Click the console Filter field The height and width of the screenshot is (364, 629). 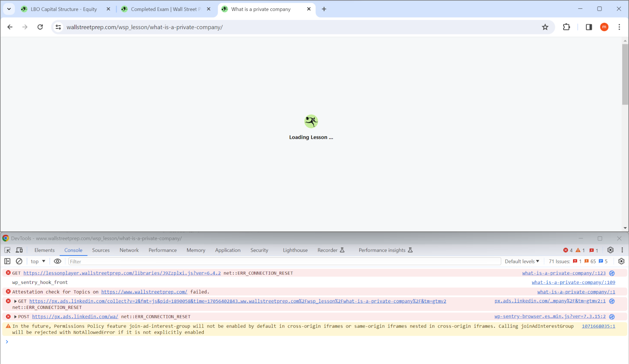click(x=285, y=261)
